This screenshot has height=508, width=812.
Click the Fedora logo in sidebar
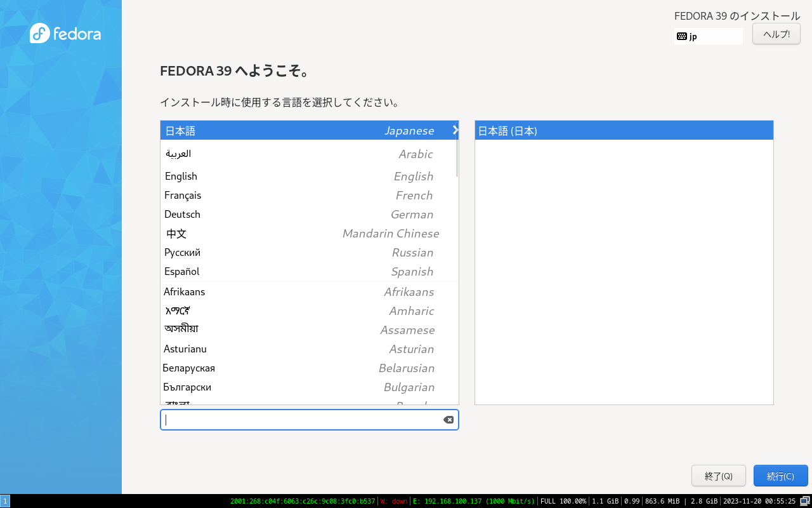(65, 34)
